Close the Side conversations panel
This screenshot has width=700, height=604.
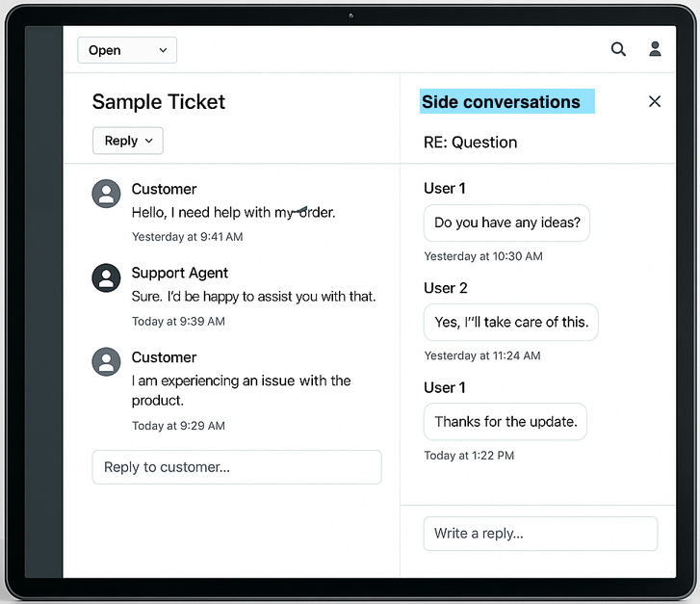(x=655, y=101)
